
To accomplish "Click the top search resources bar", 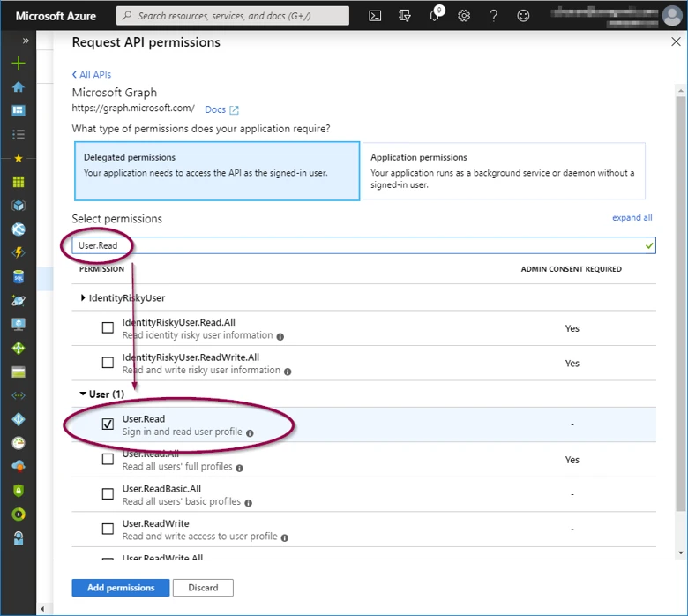I will tap(233, 16).
